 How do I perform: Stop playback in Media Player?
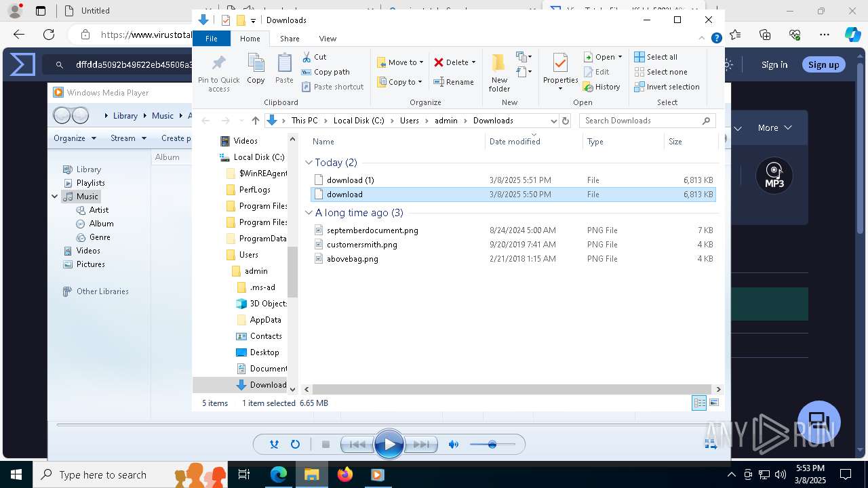click(x=325, y=445)
